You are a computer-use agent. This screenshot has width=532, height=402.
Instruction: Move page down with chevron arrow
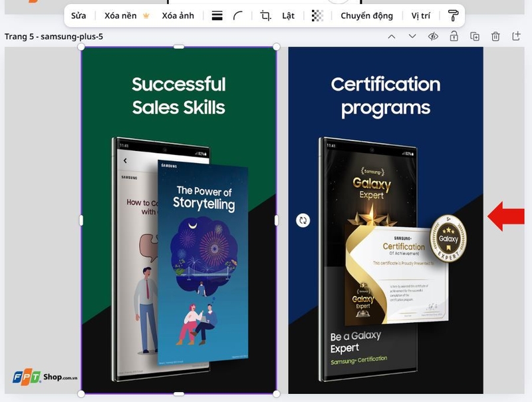point(412,37)
